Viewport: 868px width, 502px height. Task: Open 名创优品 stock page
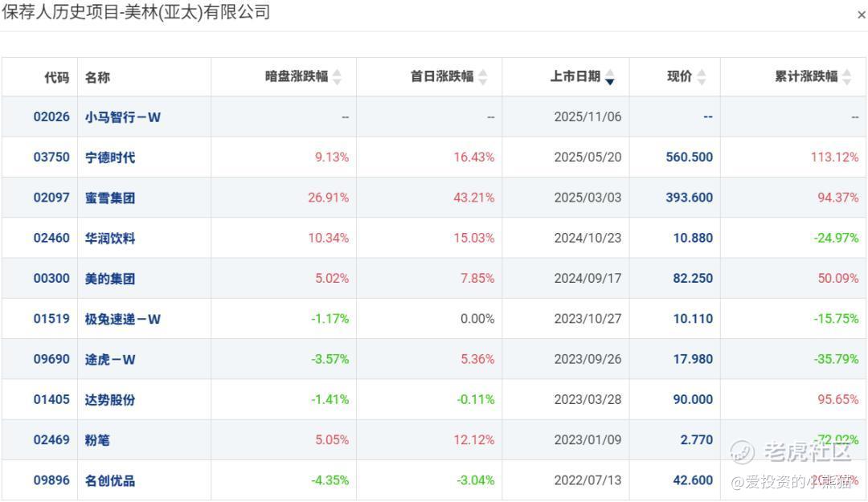click(109, 481)
